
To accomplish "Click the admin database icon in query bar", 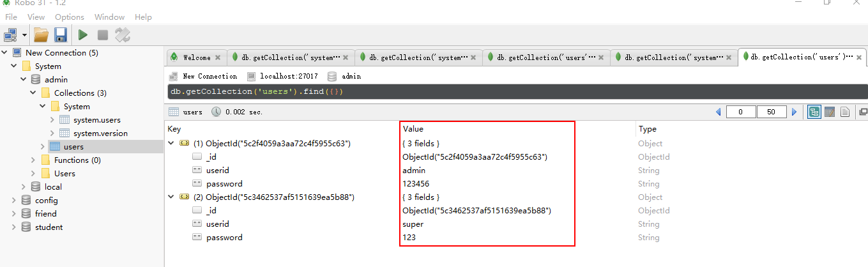I will [331, 76].
